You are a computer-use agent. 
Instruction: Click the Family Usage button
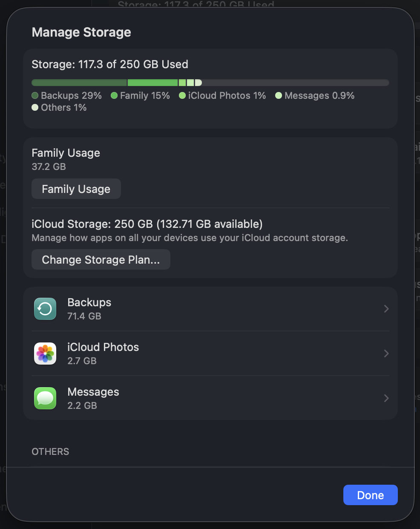coord(76,189)
